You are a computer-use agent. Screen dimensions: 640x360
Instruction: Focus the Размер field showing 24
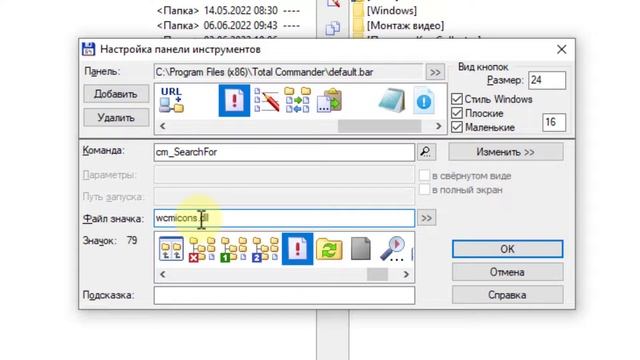[x=547, y=80]
